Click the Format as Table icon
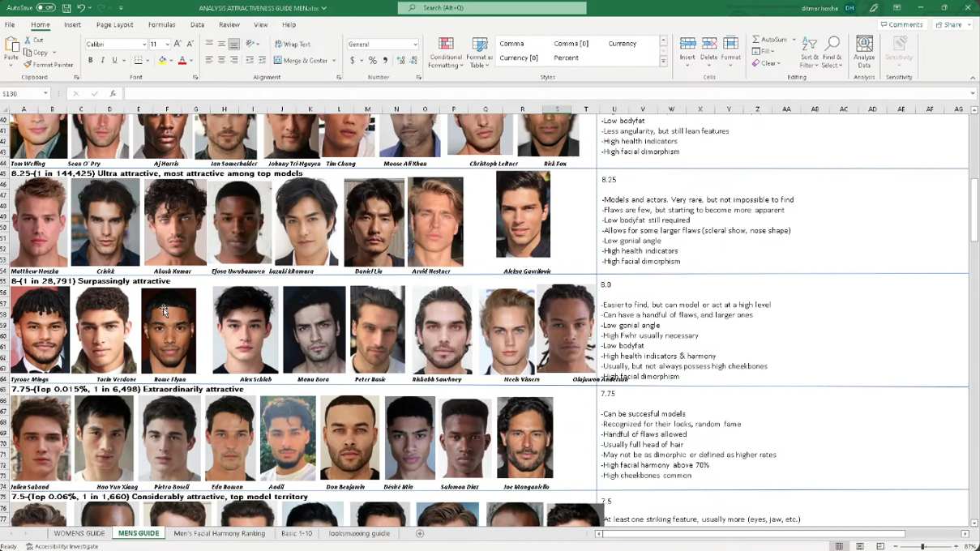Screen dimensions: 980x551 click(479, 52)
